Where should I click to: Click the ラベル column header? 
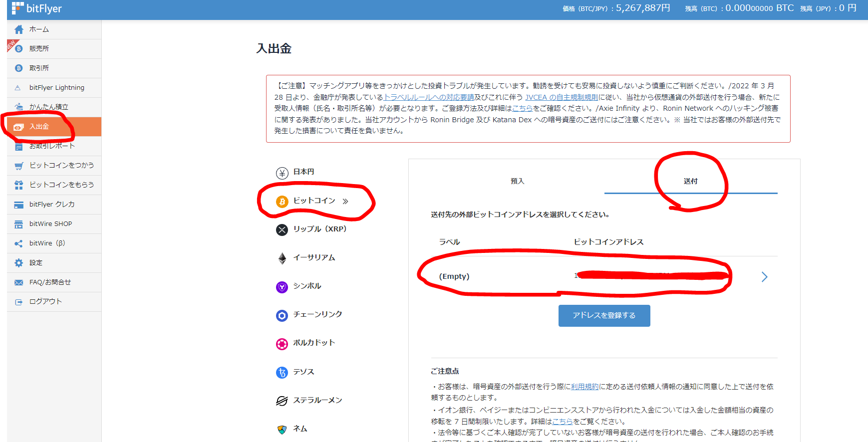coord(449,242)
